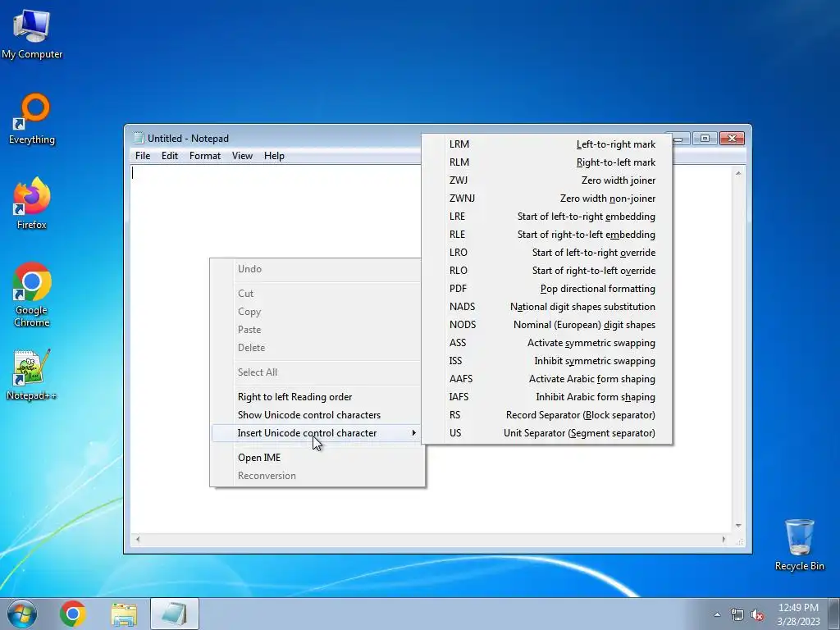The image size is (840, 630).
Task: Insert AAFS Activate Arabic form shaping
Action: coord(547,379)
